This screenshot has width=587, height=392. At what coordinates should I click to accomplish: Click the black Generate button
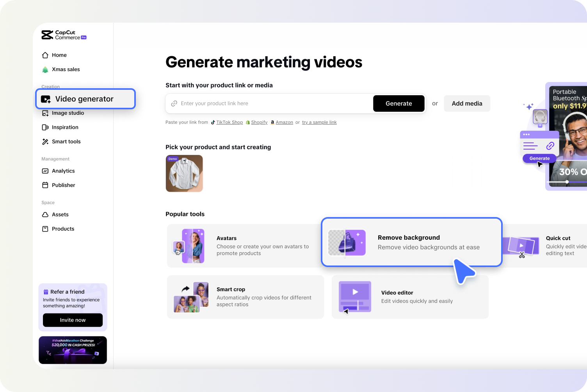399,103
